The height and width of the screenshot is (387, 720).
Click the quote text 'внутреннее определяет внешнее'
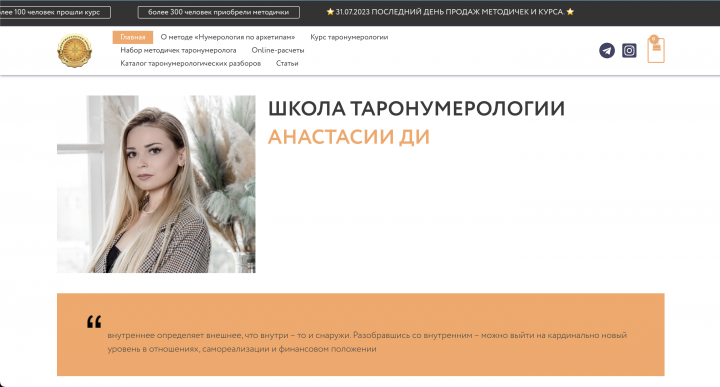click(367, 342)
